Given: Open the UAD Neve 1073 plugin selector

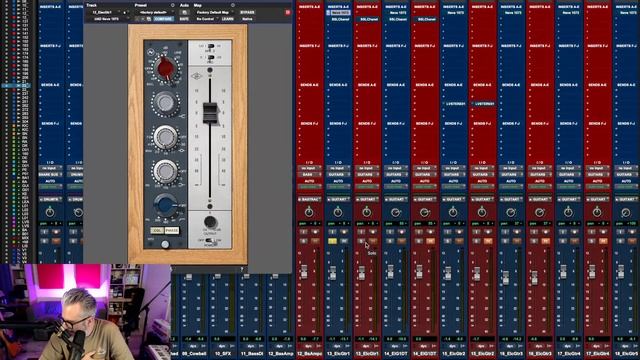Looking at the screenshot, I should pyautogui.click(x=108, y=19).
